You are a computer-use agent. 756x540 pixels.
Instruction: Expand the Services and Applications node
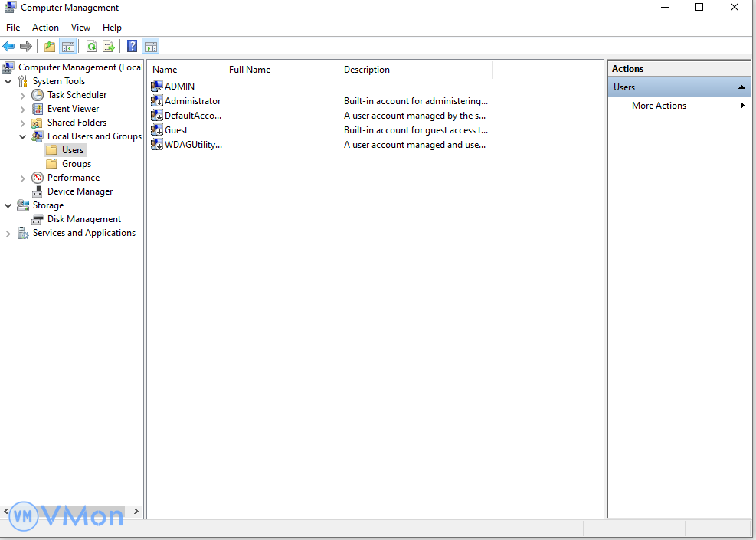coord(8,234)
